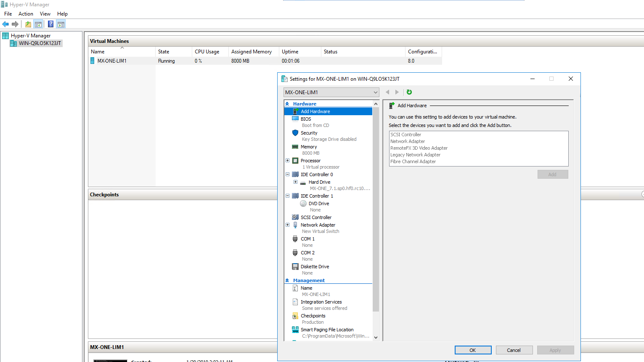Collapse the IDE Controller 0 node
This screenshot has height=362, width=644.
(288, 174)
